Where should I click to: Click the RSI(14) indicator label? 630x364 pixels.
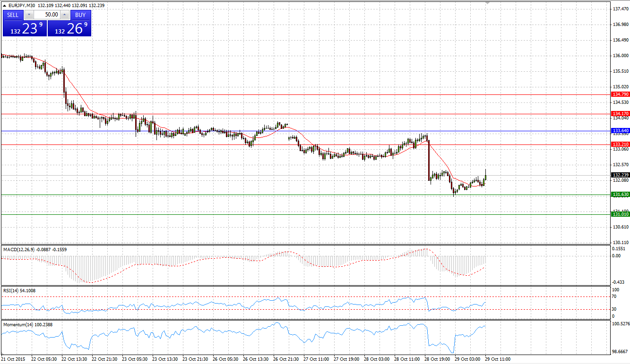click(10, 291)
